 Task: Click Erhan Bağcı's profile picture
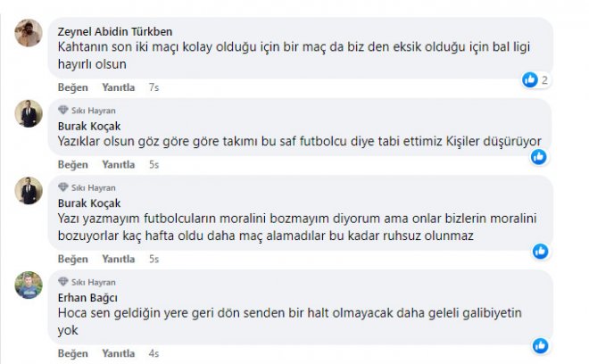[x=29, y=285]
